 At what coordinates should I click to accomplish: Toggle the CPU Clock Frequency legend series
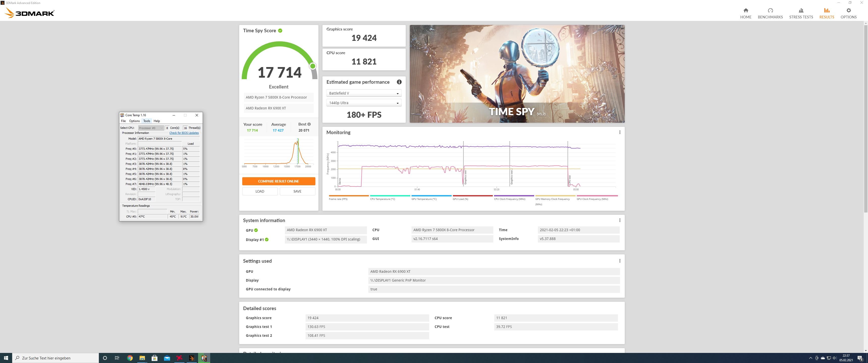coord(514,198)
